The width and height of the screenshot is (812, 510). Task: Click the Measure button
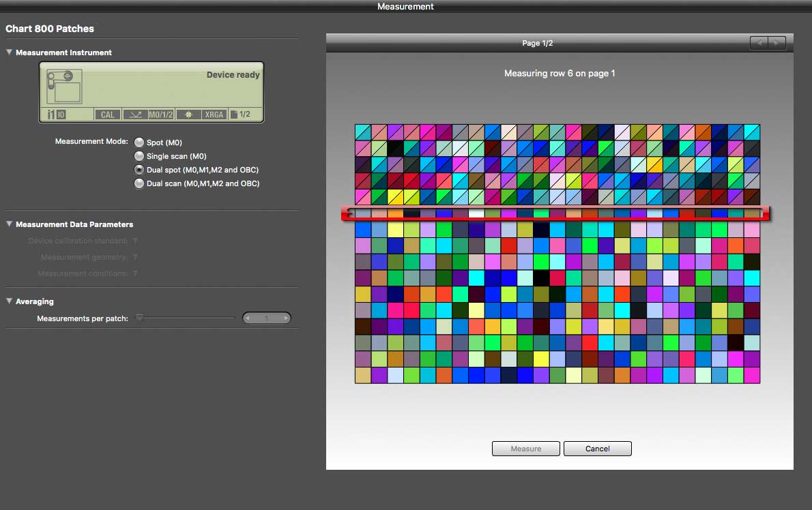tap(525, 449)
